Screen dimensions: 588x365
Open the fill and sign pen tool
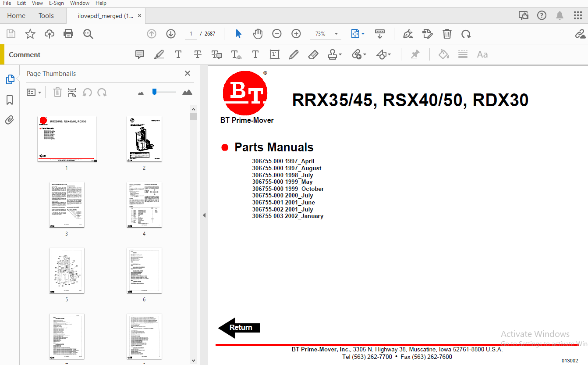pyautogui.click(x=408, y=34)
